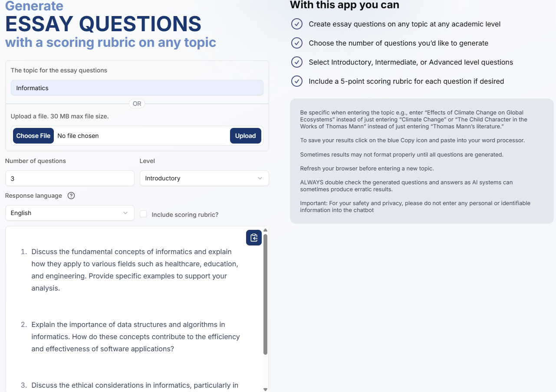Click checkmark icon beside 'Choose the number'
The image size is (556, 392).
coord(297,43)
